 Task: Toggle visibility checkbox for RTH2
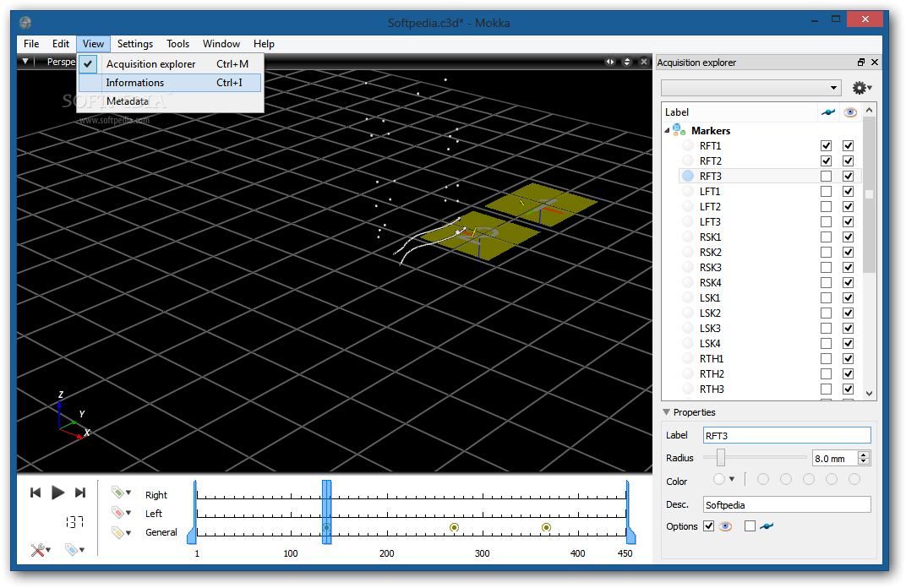tap(849, 373)
